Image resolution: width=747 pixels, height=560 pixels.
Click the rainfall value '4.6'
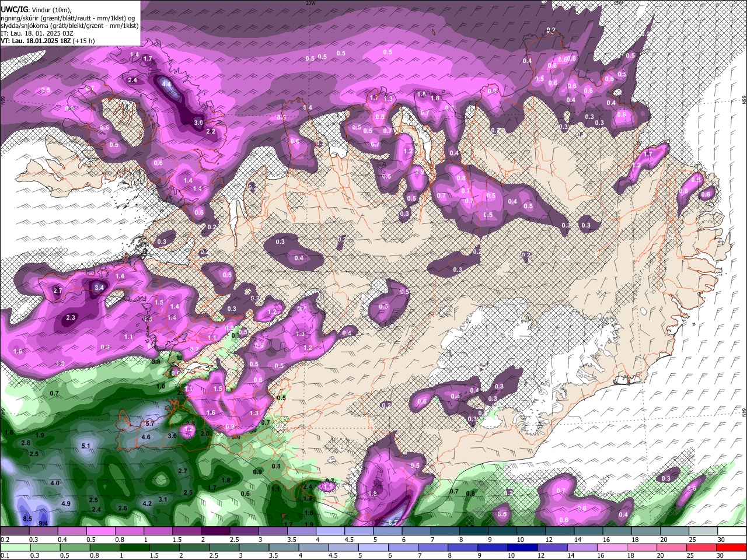tap(146, 437)
